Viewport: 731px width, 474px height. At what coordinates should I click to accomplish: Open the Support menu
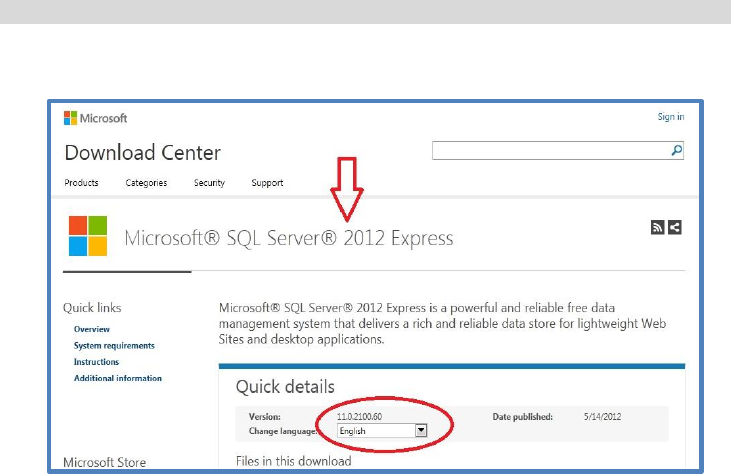[267, 183]
